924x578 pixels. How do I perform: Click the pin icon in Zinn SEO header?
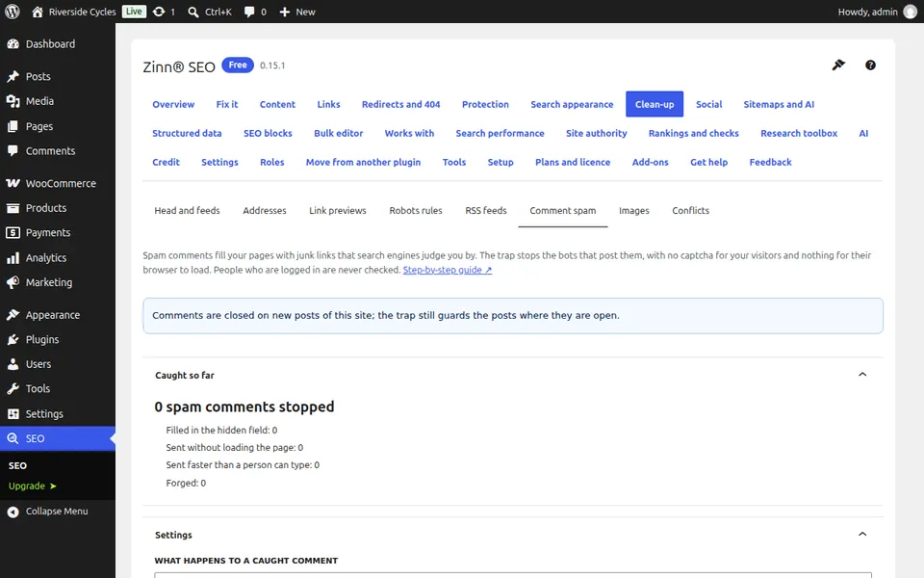[x=838, y=65]
